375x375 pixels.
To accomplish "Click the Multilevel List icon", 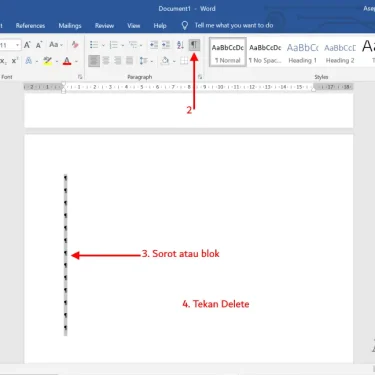I will tap(133, 45).
